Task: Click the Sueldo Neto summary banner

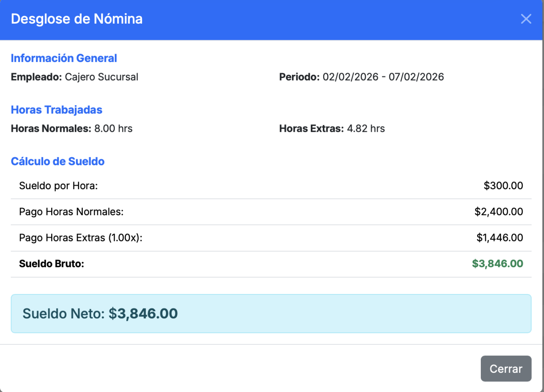Action: (x=271, y=314)
